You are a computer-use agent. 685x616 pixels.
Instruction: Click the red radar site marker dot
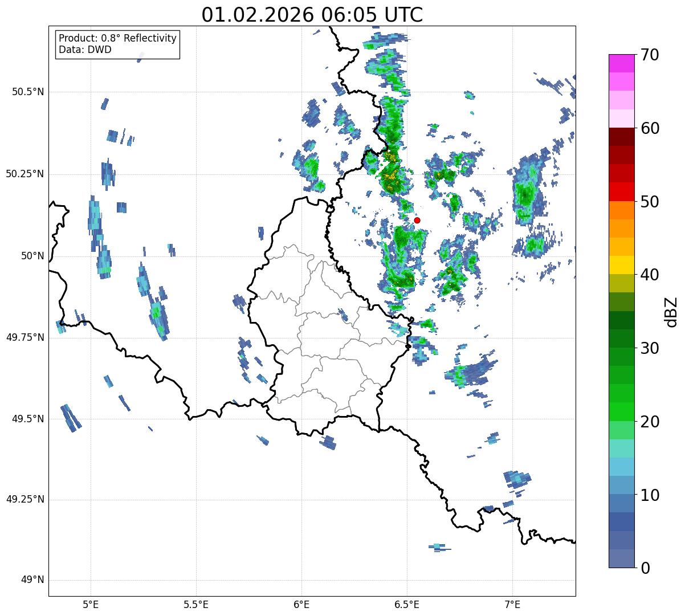417,220
